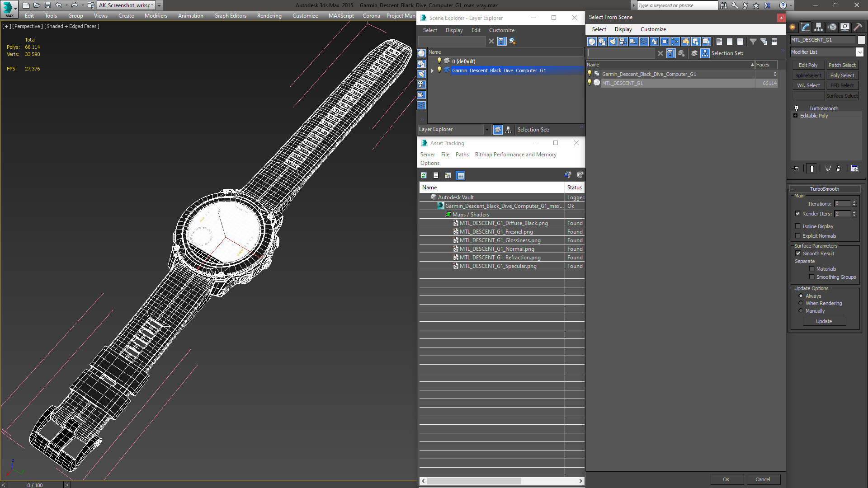Toggle Display Shapes filter in Select From Scene

tap(602, 42)
